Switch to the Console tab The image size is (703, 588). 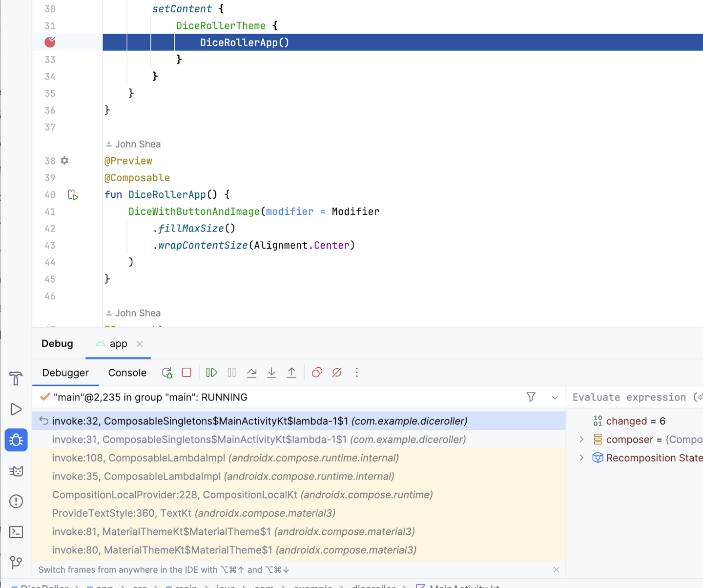[127, 373]
